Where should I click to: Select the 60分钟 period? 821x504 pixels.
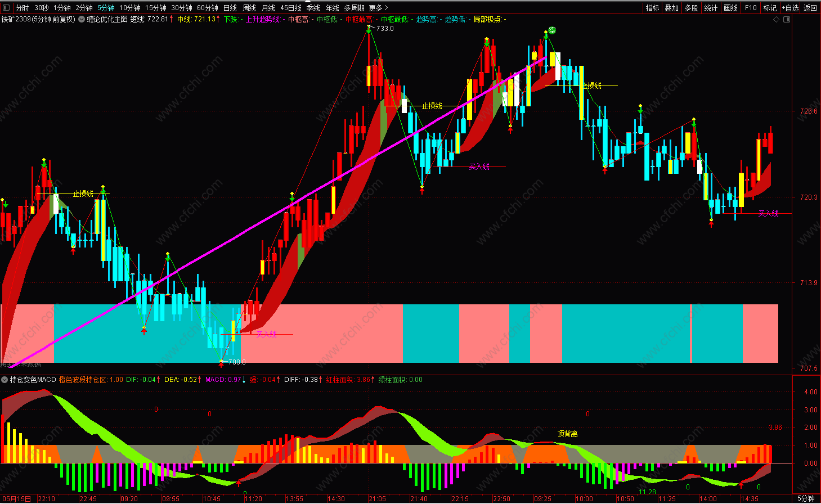pyautogui.click(x=207, y=8)
